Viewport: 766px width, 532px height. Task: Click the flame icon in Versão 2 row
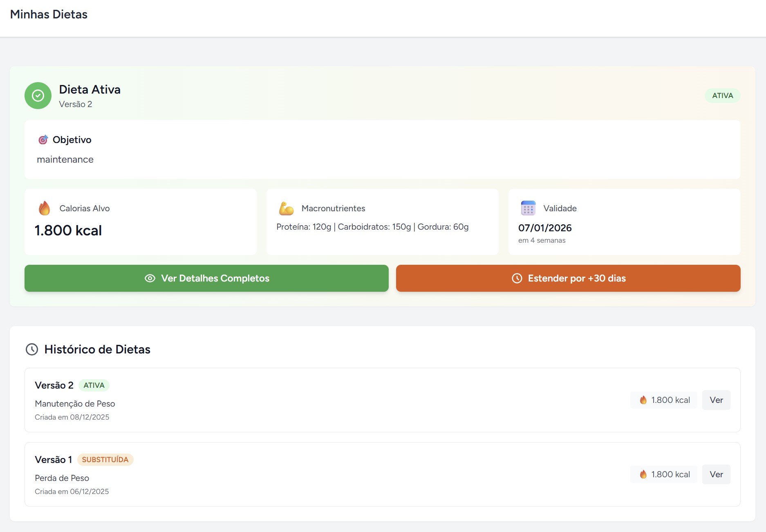point(643,400)
